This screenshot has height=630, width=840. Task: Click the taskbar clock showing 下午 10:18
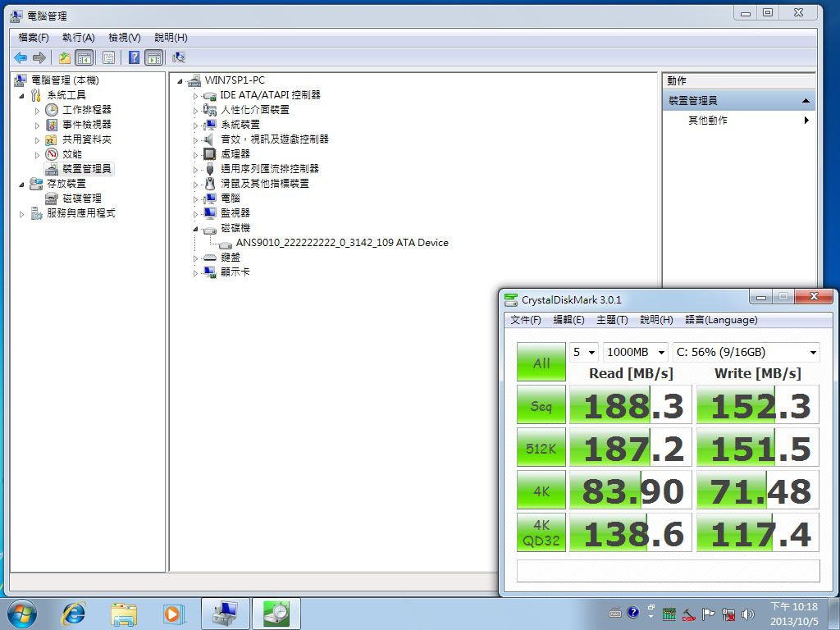click(x=794, y=614)
